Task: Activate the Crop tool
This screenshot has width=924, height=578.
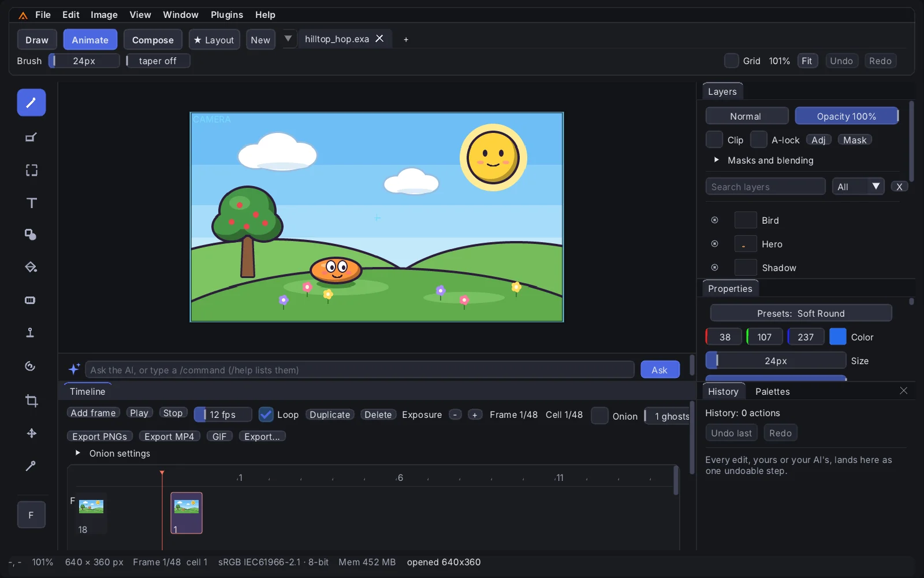Action: [x=31, y=401]
